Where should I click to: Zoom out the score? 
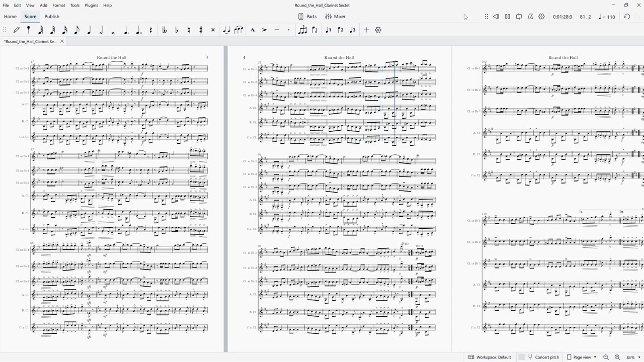pyautogui.click(x=606, y=357)
